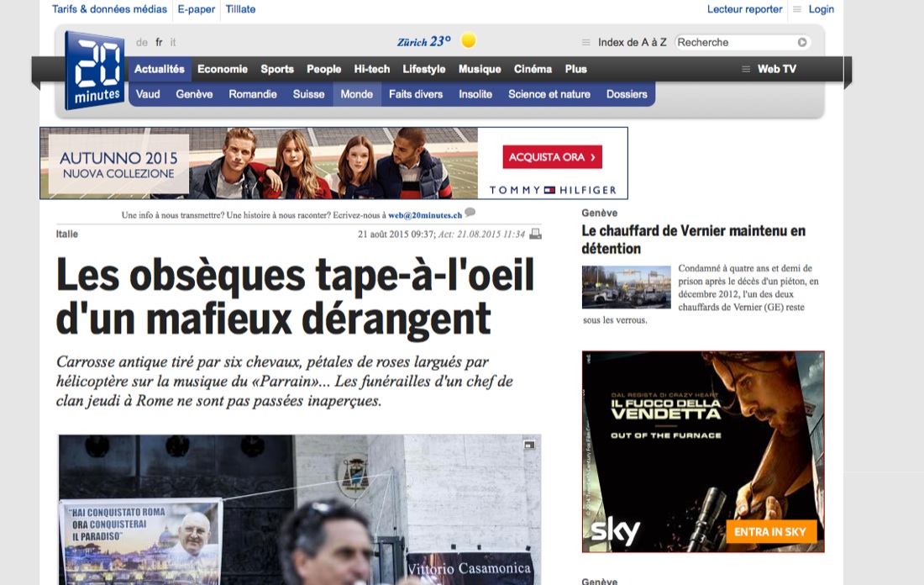
Task: Switch site language to Italian (it)
Action: (173, 42)
